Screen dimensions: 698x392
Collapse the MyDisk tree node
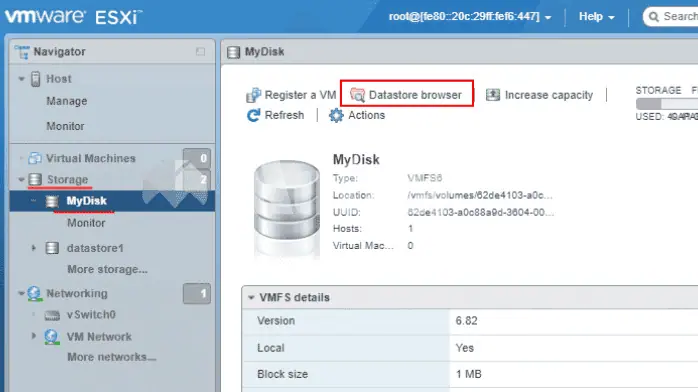click(33, 201)
